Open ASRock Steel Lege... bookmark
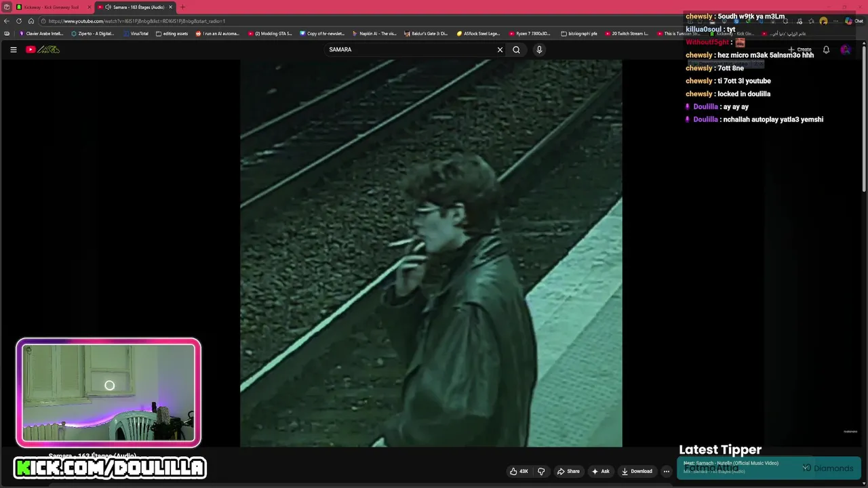 (479, 33)
